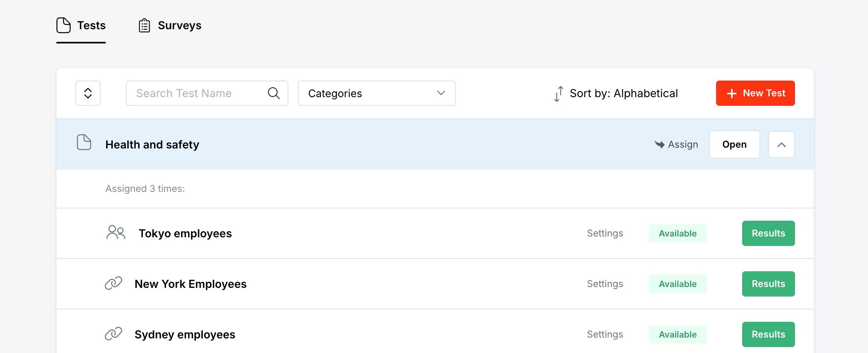The image size is (868, 353).
Task: Click the Health and safety document icon
Action: pos(84,143)
